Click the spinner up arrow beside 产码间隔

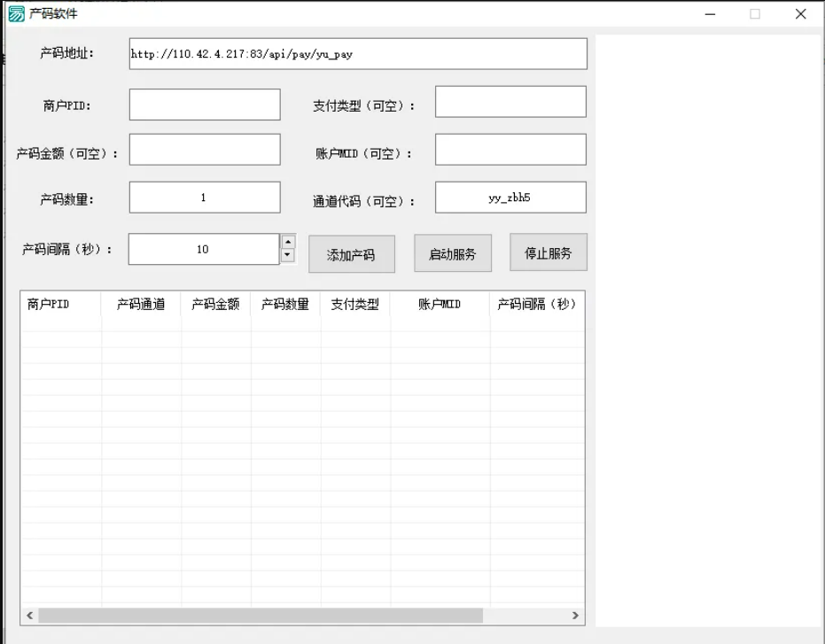[287, 241]
